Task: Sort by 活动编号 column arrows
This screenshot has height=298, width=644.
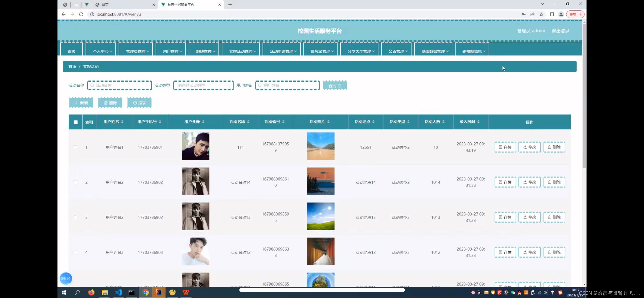Action: [283, 122]
